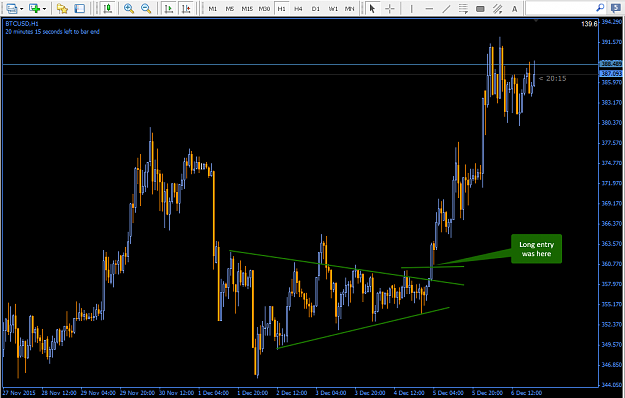
Task: Click the 27 Nov 2015 date label
Action: click(19, 393)
